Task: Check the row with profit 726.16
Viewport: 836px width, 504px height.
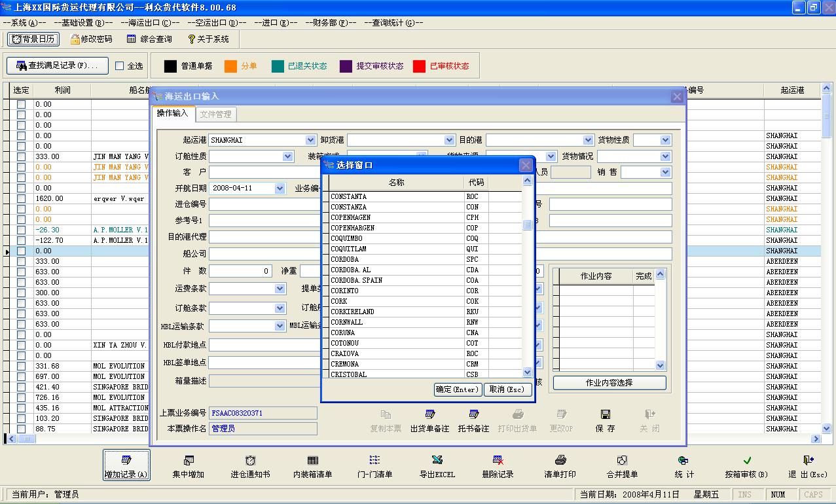Action: tap(22, 397)
